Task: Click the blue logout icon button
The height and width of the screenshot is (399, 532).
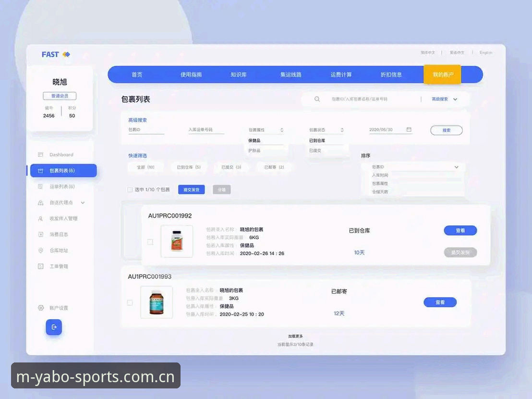Action: tap(54, 327)
